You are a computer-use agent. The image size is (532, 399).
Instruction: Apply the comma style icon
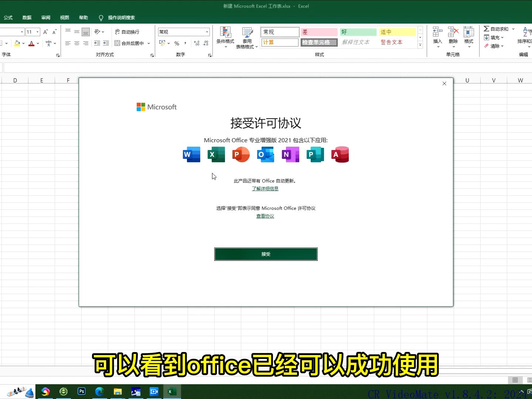[185, 43]
